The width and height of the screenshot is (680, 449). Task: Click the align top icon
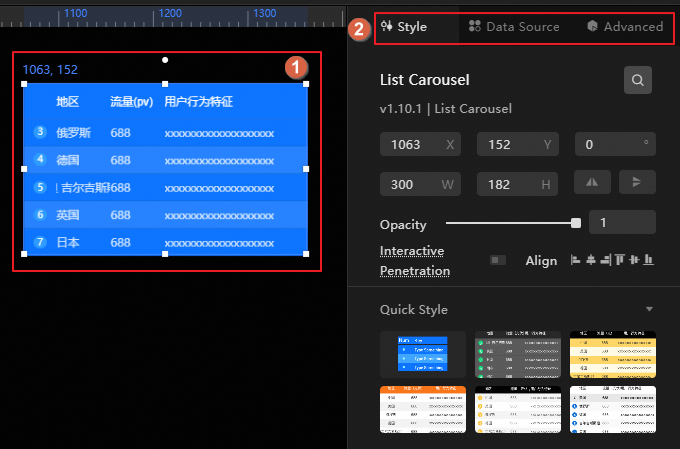click(620, 260)
